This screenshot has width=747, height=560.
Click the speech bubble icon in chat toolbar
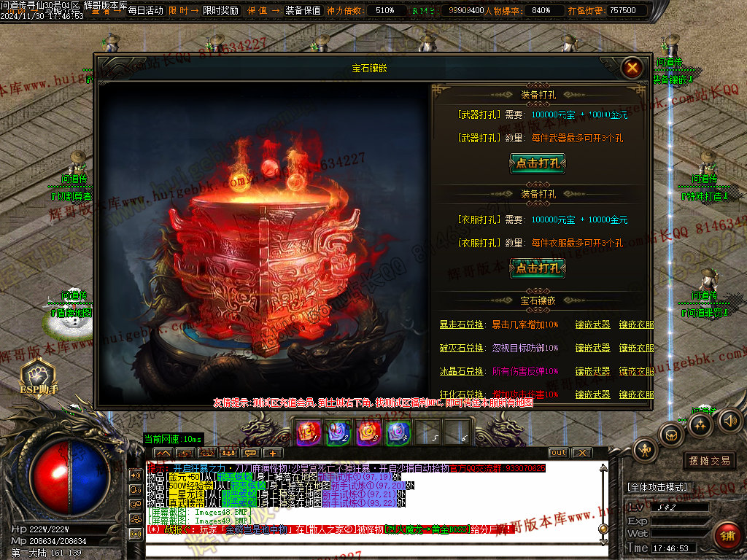click(251, 454)
